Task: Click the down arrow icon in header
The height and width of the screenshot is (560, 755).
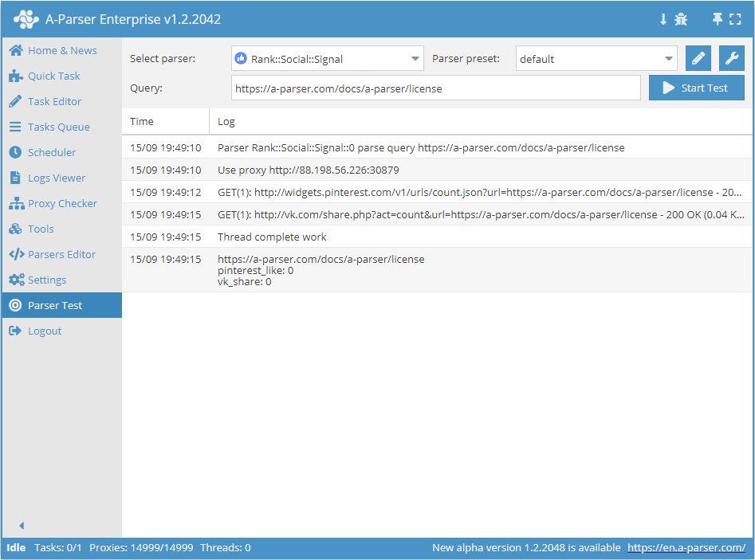Action: point(663,19)
